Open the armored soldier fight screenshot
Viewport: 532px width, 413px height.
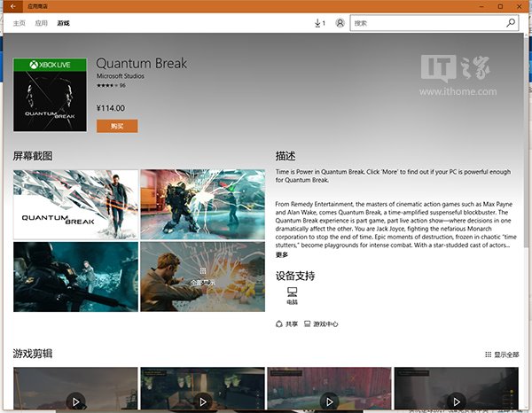coord(202,205)
